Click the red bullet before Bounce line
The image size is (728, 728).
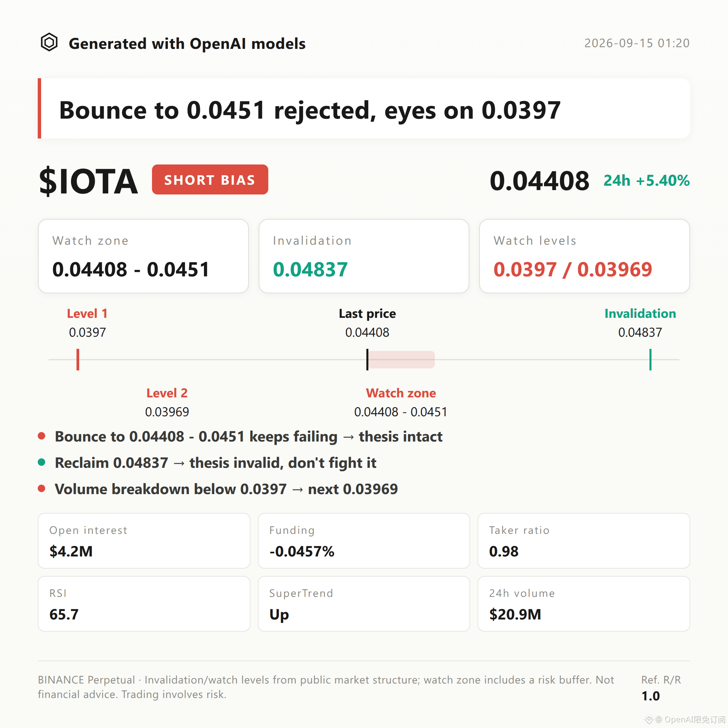tap(42, 436)
